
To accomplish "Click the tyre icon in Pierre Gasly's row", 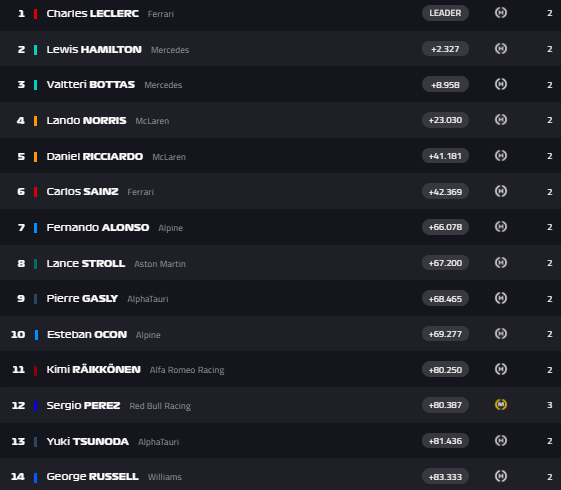I will pos(501,298).
